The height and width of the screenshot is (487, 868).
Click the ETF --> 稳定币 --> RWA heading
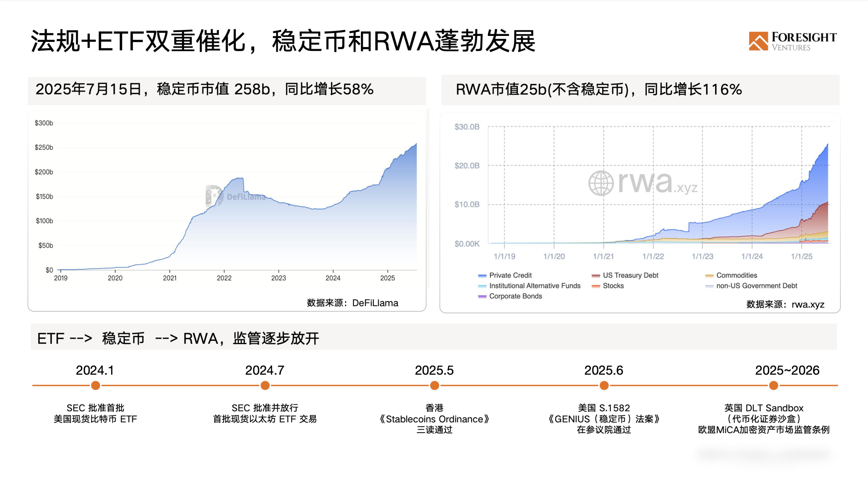pyautogui.click(x=178, y=338)
